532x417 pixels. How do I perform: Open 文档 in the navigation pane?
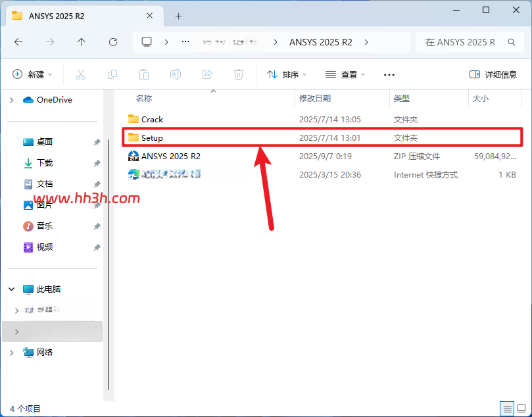(x=45, y=184)
